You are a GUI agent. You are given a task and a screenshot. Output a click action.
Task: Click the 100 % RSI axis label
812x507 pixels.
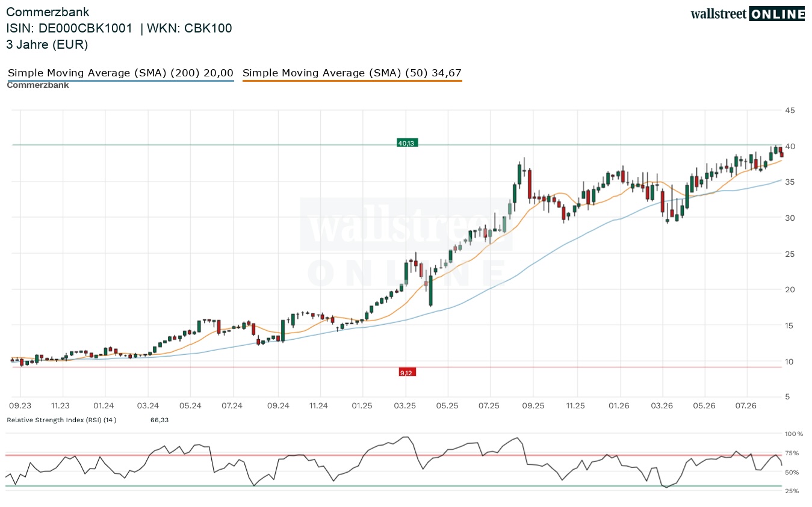[x=794, y=434]
